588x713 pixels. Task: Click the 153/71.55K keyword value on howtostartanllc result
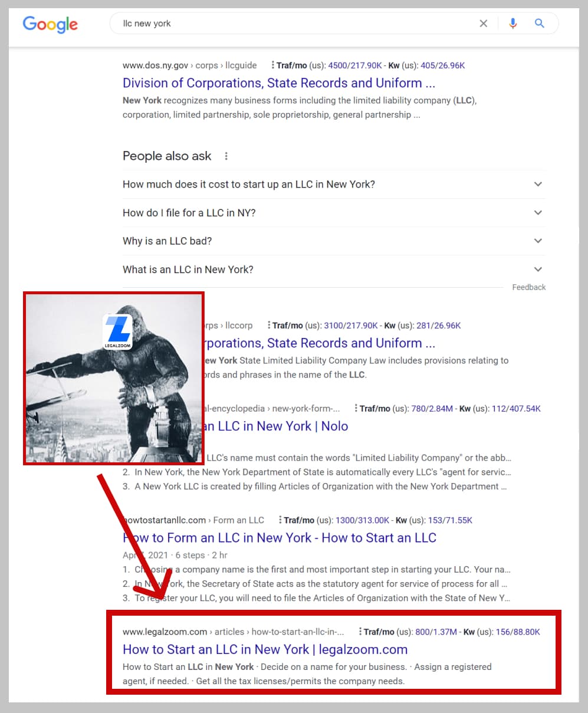pyautogui.click(x=450, y=521)
